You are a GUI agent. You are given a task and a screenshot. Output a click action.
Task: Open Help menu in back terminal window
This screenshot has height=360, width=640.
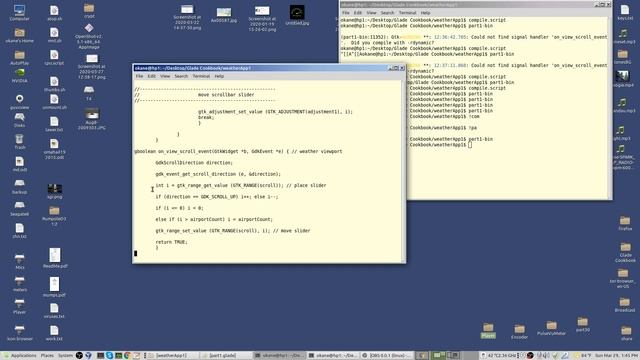(x=425, y=13)
